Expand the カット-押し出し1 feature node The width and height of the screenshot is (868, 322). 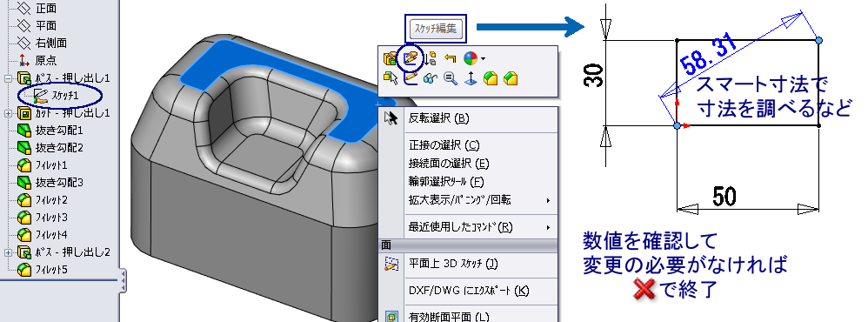click(x=8, y=114)
